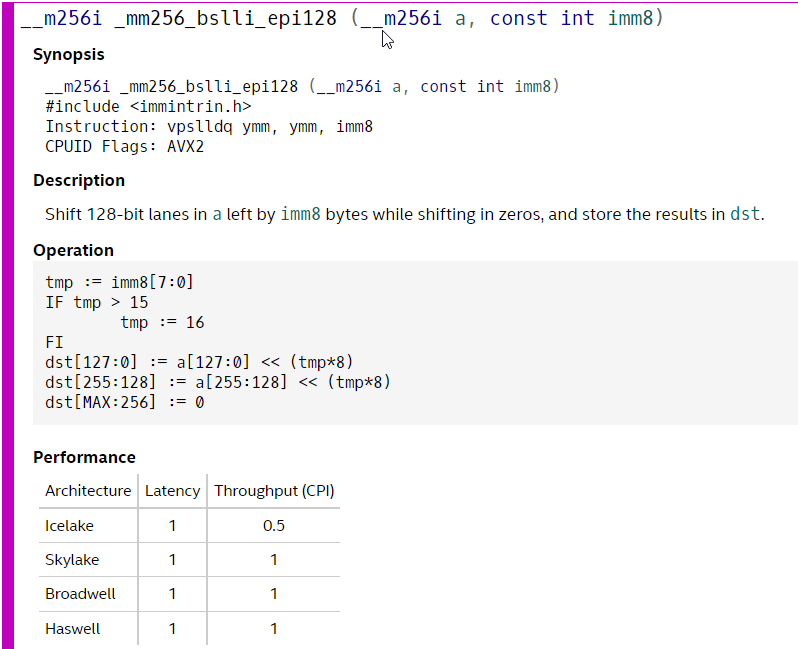
Task: Click the Icelake throughput value 0.5
Action: tap(274, 525)
